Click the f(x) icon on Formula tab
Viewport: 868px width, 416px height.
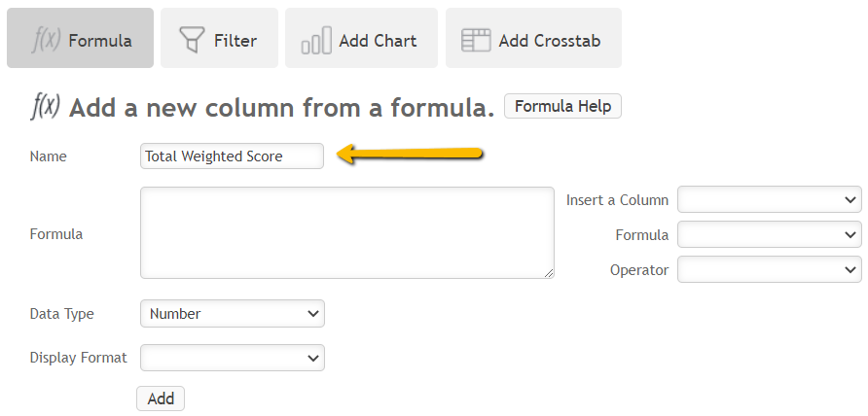tap(46, 39)
